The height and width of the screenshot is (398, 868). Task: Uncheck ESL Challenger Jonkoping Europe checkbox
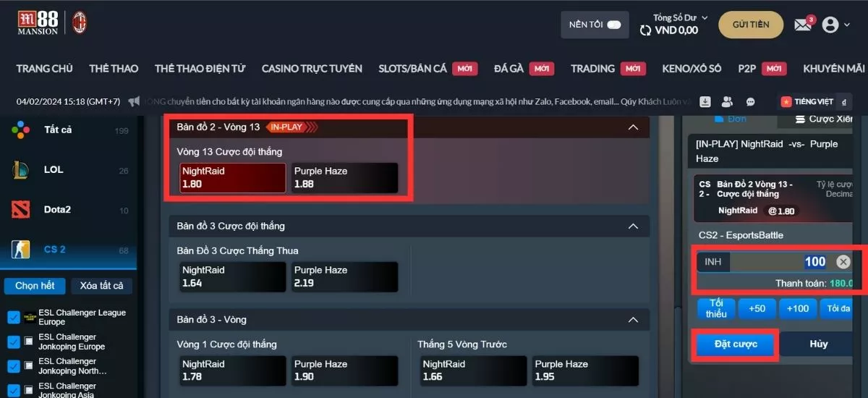[x=13, y=342]
